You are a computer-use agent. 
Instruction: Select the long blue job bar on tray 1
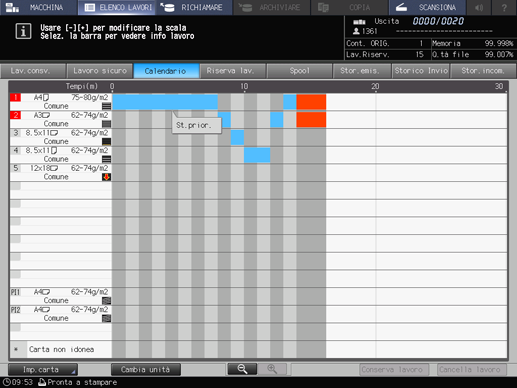pyautogui.click(x=165, y=102)
